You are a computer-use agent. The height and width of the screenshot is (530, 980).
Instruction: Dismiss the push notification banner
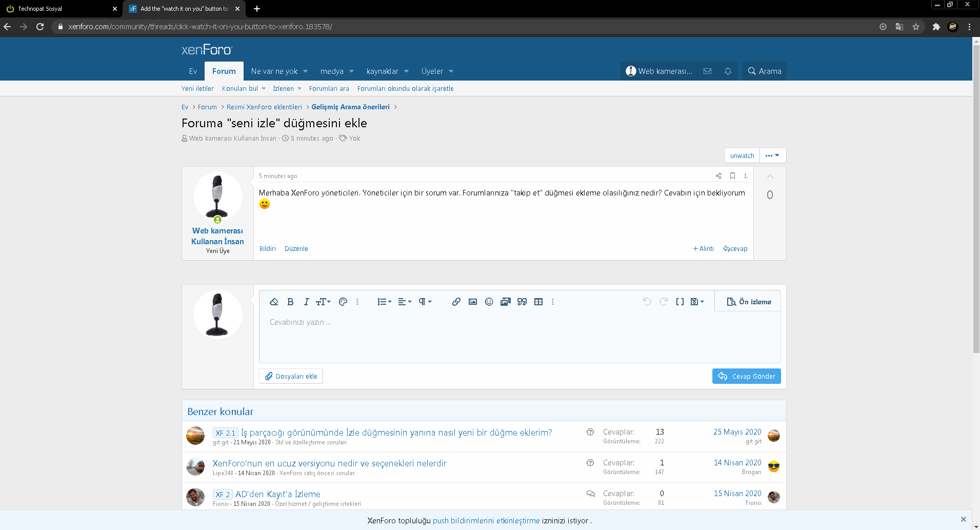(963, 519)
